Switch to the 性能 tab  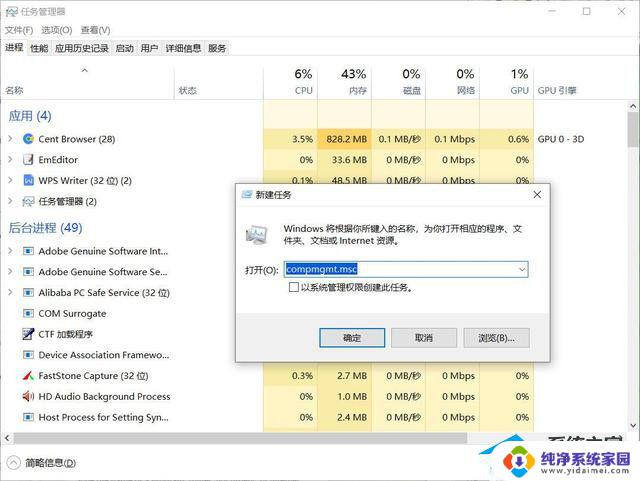click(x=38, y=48)
